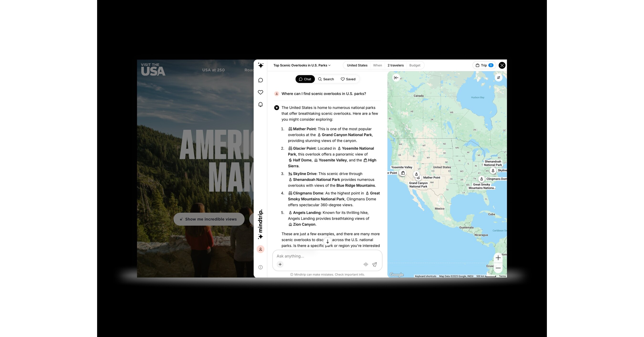Open the user profile avatar in sidebar
644x337 pixels.
coord(261,249)
